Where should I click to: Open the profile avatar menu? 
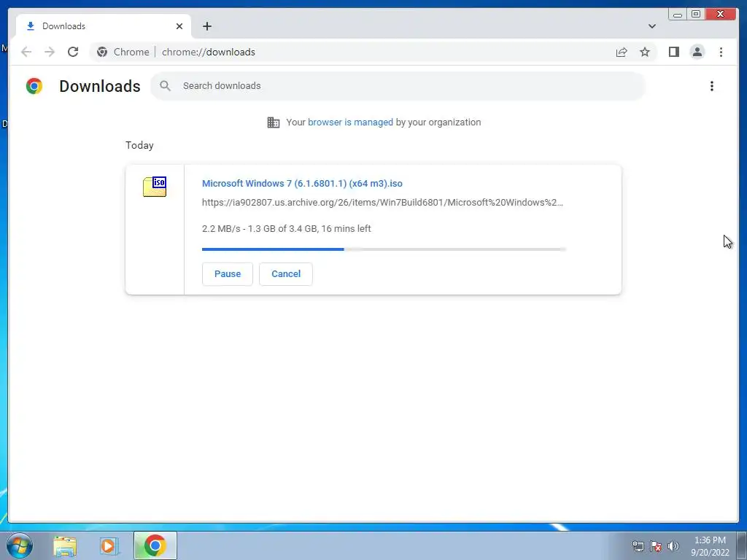[x=697, y=52]
